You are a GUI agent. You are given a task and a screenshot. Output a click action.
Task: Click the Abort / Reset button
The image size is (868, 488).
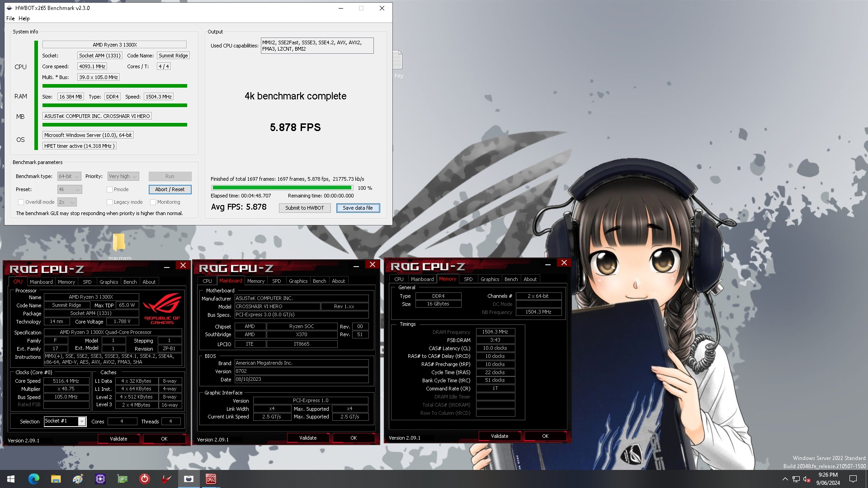pos(170,189)
